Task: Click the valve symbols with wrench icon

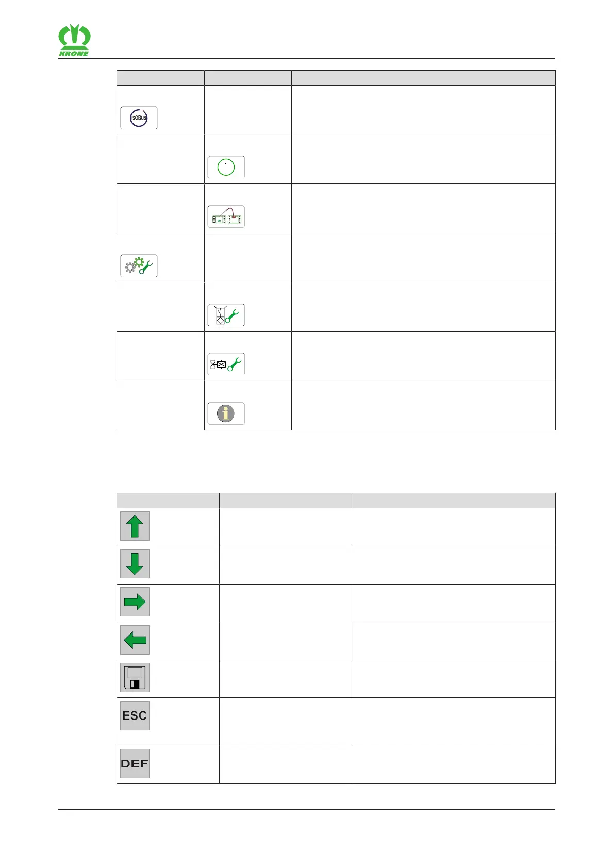Action: pyautogui.click(x=226, y=364)
